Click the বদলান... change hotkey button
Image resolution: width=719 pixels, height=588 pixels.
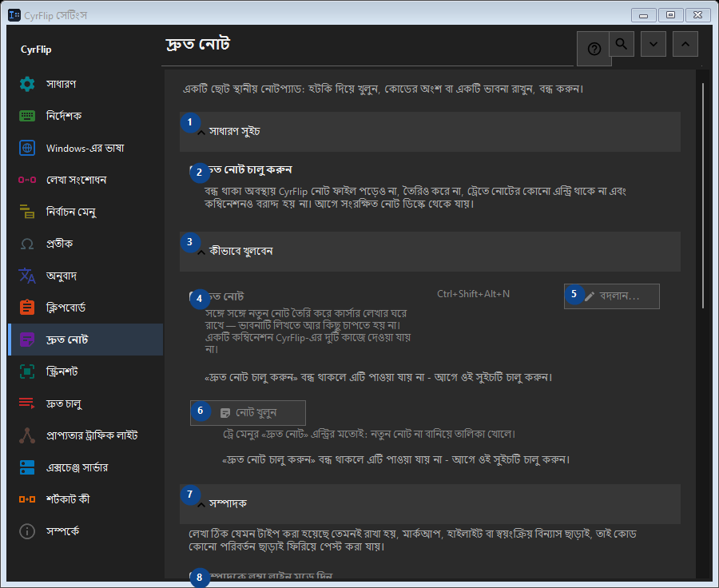click(612, 296)
